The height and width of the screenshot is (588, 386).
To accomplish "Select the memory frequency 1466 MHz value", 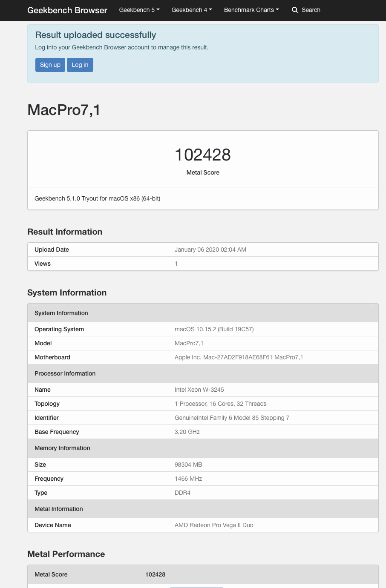I will point(188,479).
